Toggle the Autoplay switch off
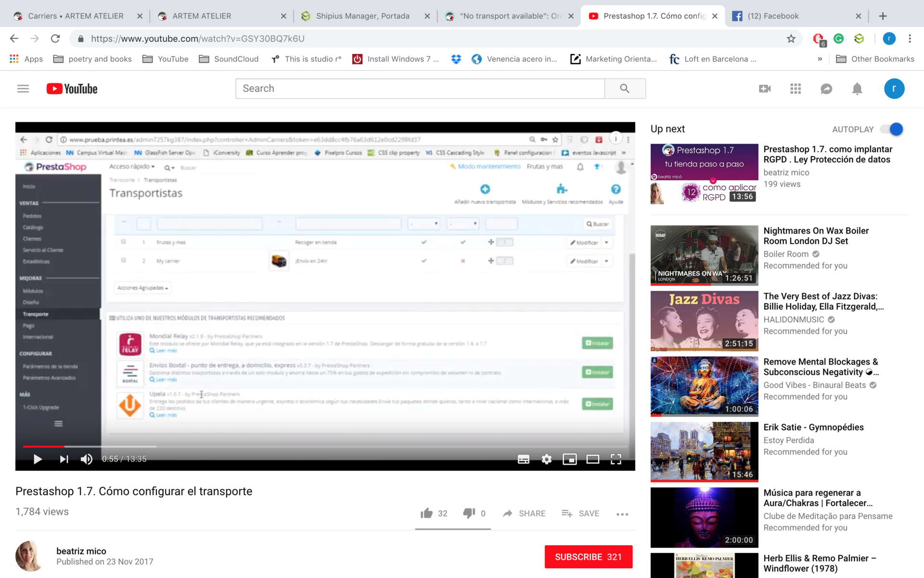 point(892,129)
